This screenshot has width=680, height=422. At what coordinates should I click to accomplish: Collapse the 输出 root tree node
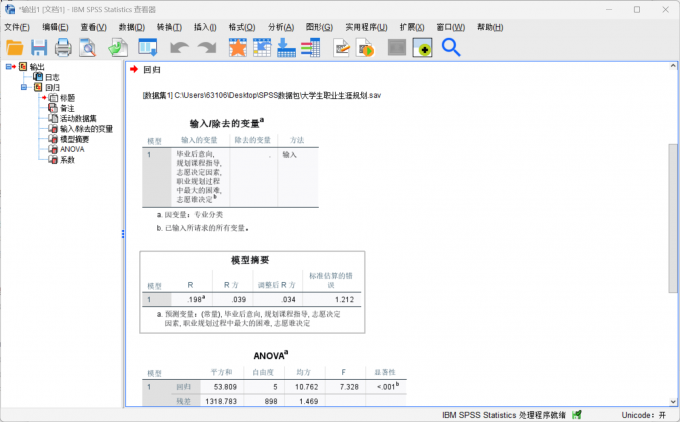(x=8, y=66)
